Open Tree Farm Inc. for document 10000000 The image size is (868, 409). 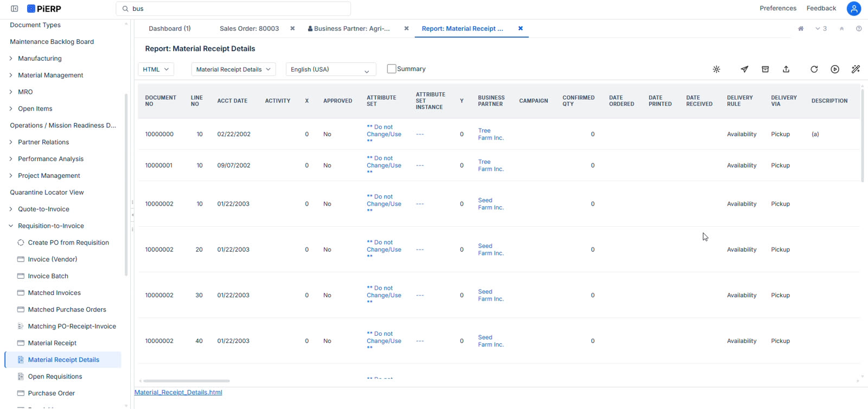point(491,134)
